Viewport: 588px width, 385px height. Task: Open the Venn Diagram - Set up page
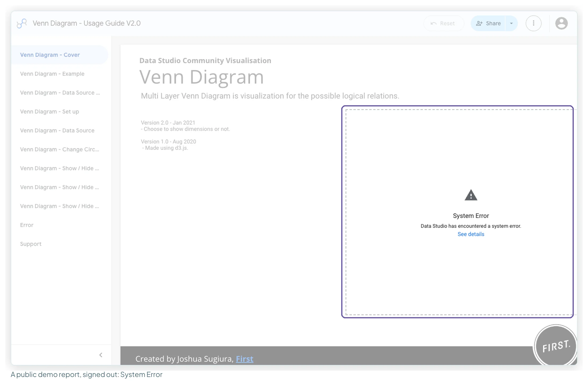(59, 112)
